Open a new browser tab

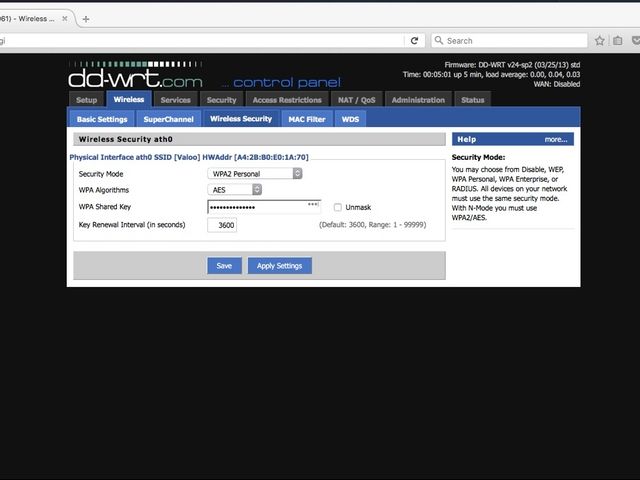(86, 19)
